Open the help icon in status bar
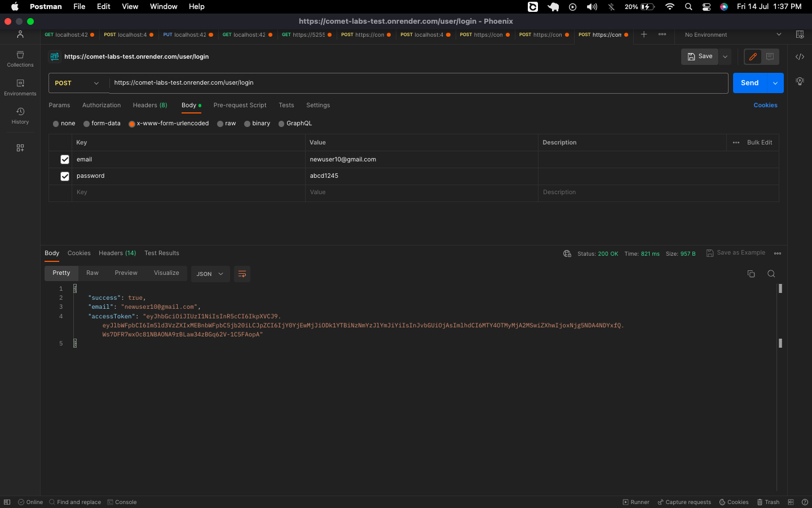This screenshot has height=508, width=812. coord(805,502)
